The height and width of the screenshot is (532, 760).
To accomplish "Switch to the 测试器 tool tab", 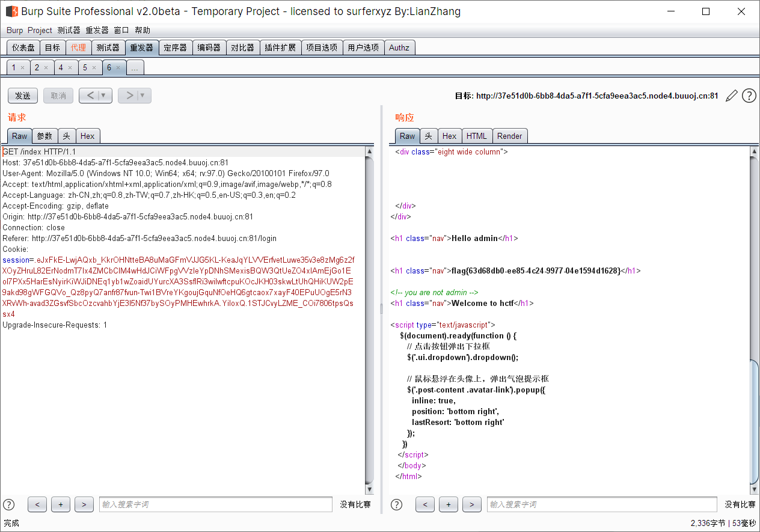I will [108, 47].
